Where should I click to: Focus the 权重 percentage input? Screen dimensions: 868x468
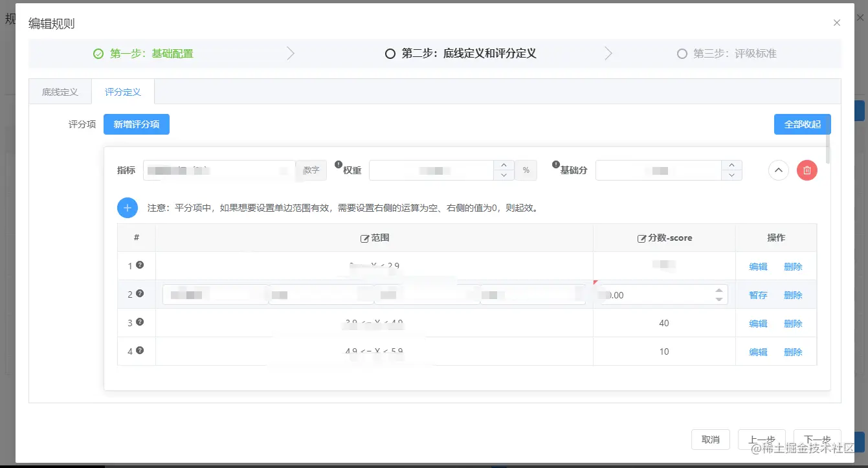(x=431, y=170)
